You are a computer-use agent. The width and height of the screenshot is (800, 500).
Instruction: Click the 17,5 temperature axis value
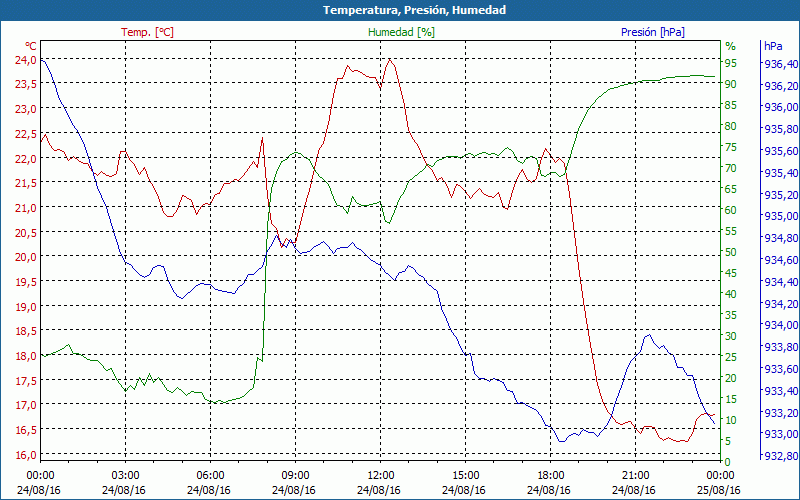click(x=26, y=380)
